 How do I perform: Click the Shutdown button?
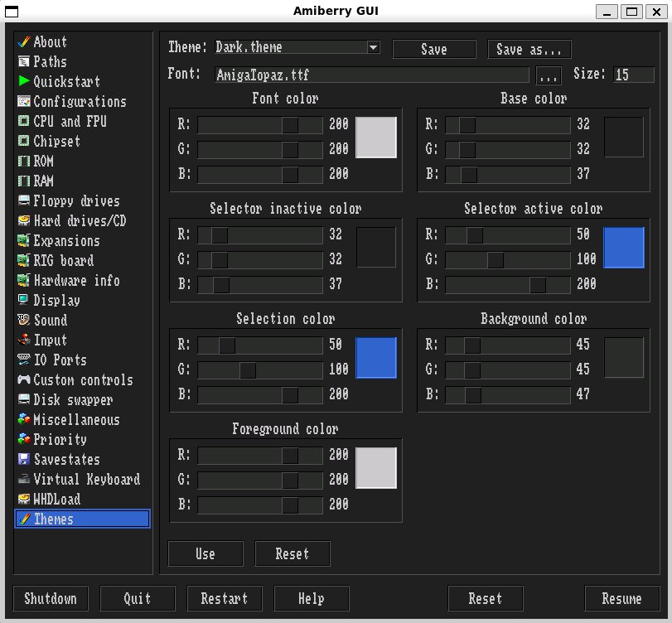(x=51, y=598)
